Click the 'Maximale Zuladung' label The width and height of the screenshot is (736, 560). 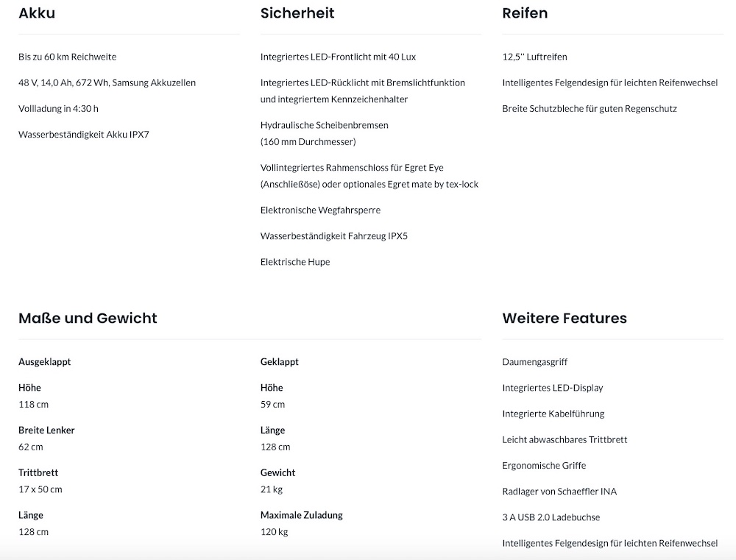click(x=302, y=515)
